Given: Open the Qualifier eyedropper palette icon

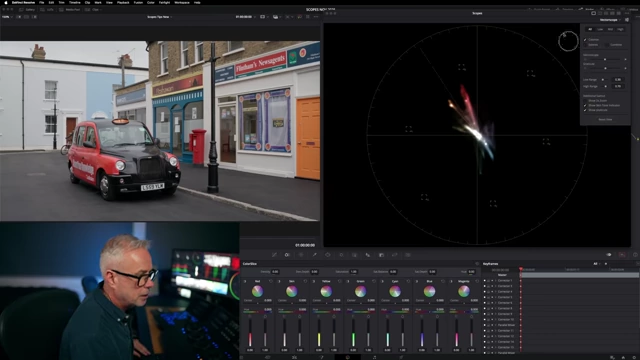Looking at the screenshot, I should (314, 255).
